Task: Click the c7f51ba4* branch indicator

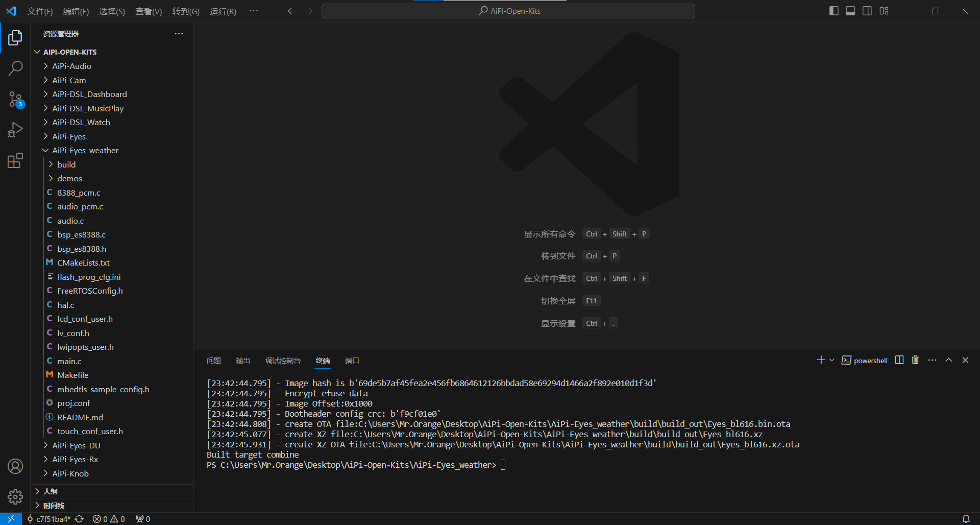Action: tap(48, 519)
